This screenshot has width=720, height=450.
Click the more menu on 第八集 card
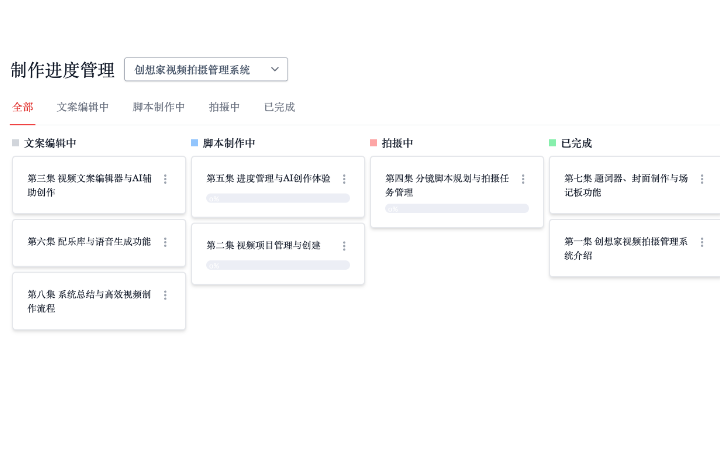coord(165,295)
